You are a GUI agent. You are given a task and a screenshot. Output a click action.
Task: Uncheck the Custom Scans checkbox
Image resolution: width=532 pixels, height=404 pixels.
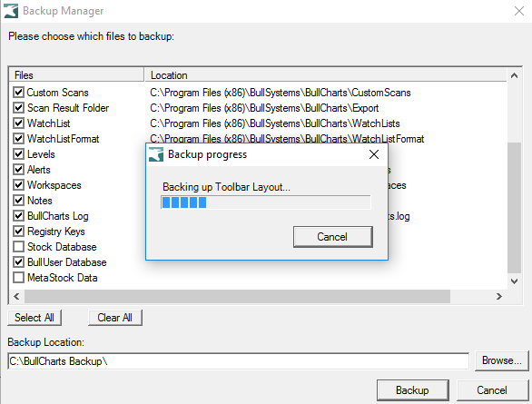coord(18,93)
